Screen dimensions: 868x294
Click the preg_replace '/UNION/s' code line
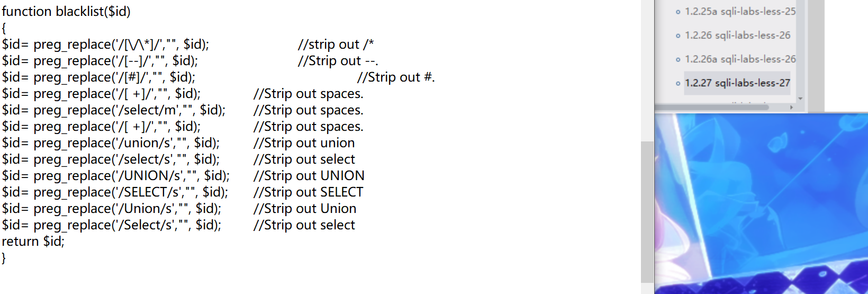[116, 176]
